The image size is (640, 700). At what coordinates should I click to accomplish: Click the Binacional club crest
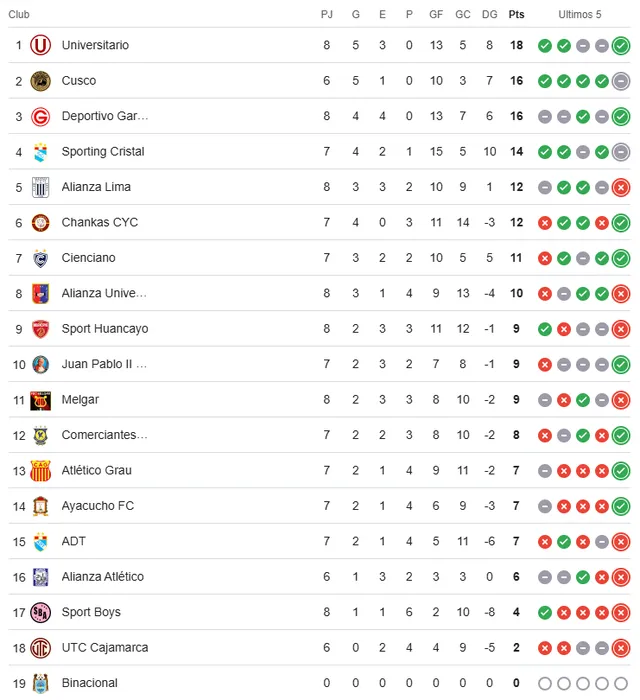point(40,683)
